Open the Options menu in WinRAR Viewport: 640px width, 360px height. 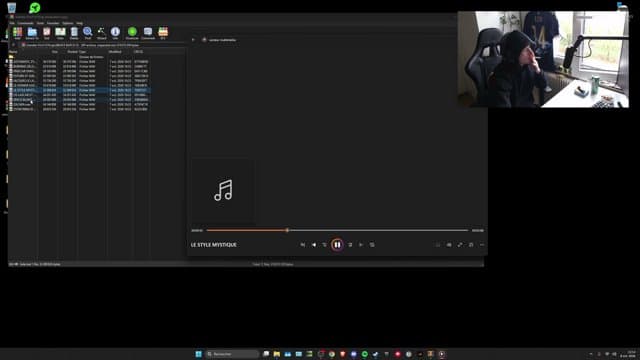(x=68, y=23)
